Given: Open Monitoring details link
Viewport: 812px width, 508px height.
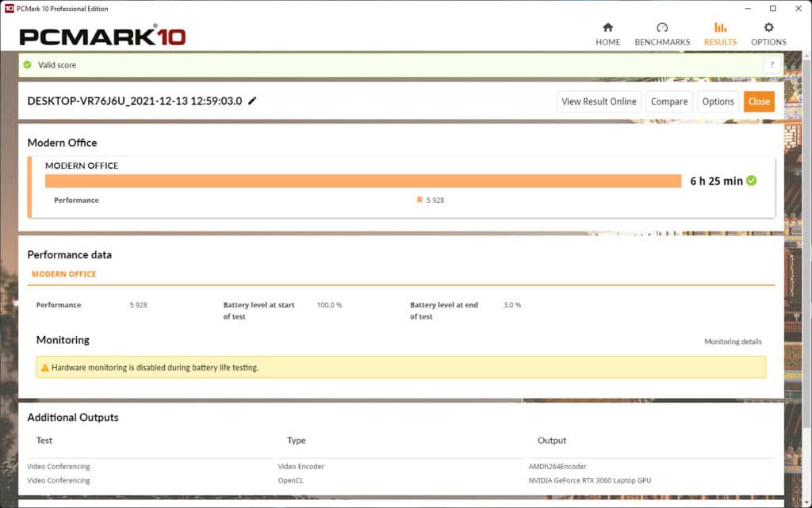Looking at the screenshot, I should [x=733, y=342].
